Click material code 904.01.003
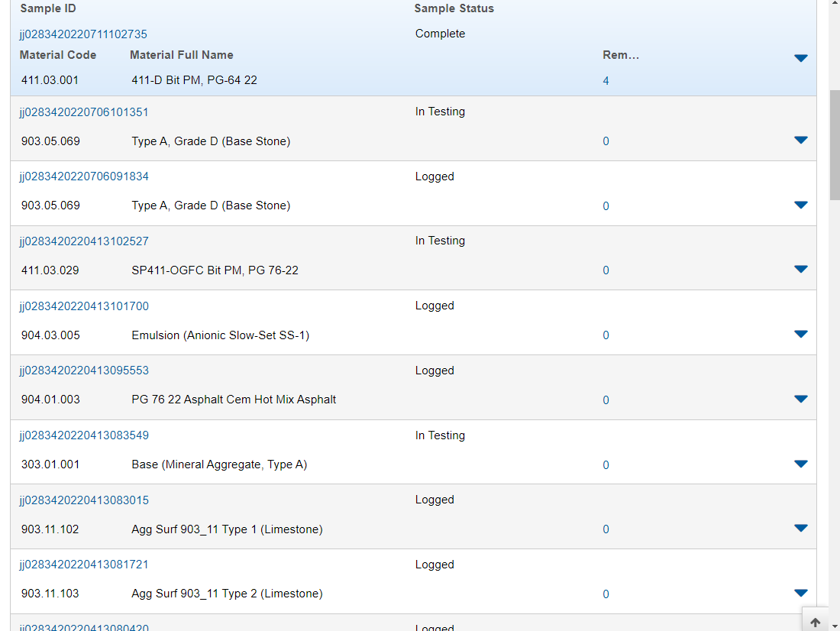The height and width of the screenshot is (631, 840). click(50, 400)
